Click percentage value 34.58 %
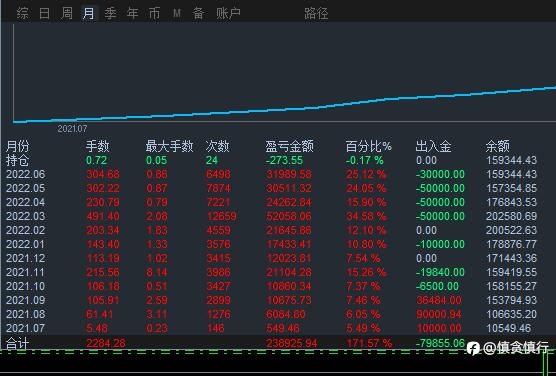 pos(366,216)
